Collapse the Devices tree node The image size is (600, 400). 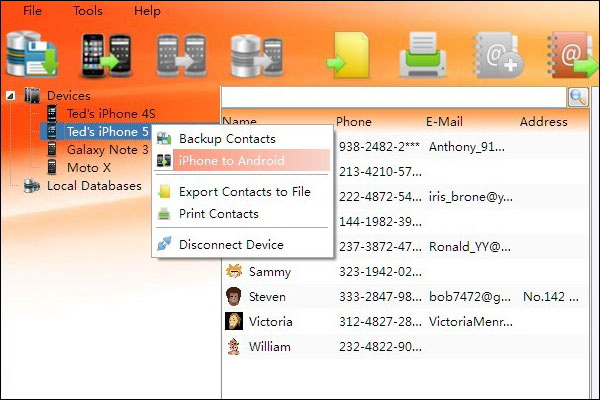tap(10, 95)
